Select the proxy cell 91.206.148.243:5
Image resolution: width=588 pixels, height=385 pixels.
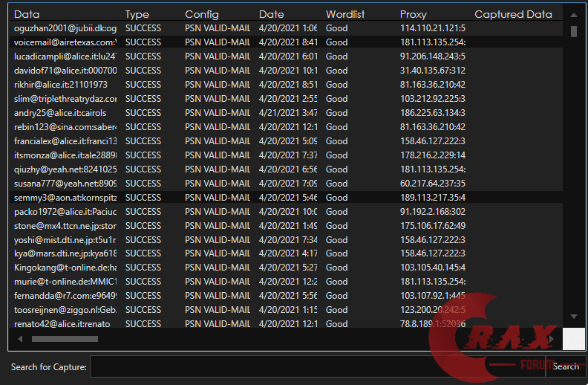432,56
